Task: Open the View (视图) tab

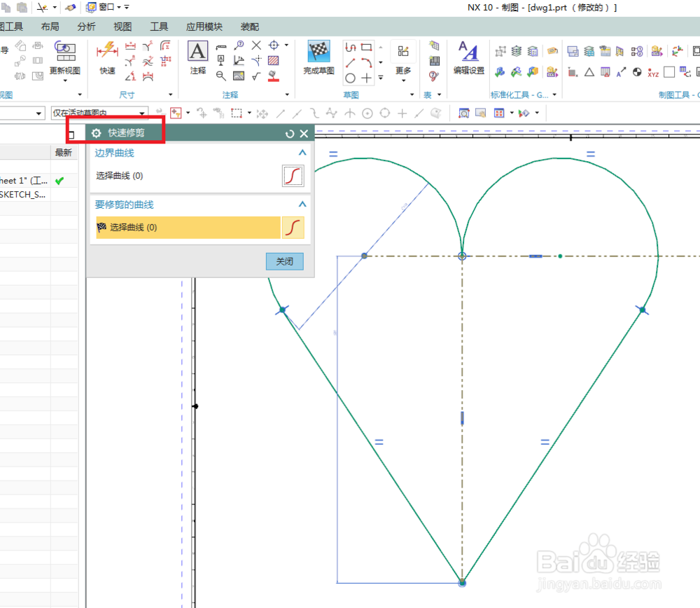Action: [122, 27]
